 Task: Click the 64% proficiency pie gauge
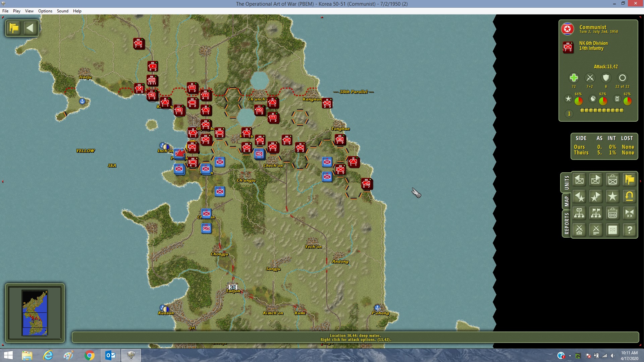tap(579, 101)
